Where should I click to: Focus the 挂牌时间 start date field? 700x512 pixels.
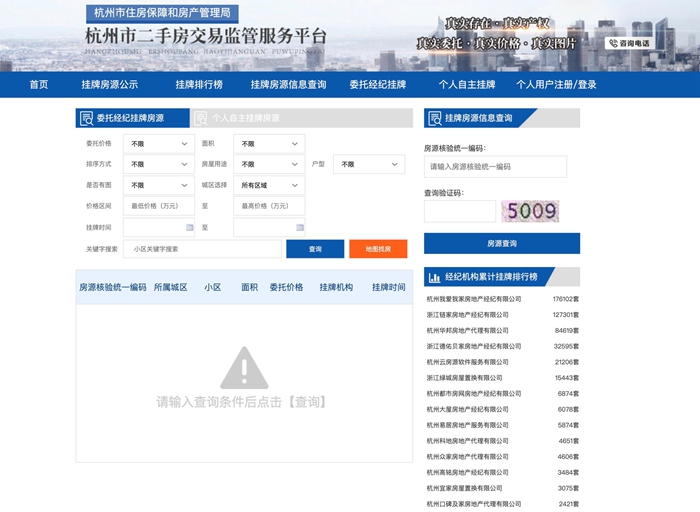pos(159,228)
